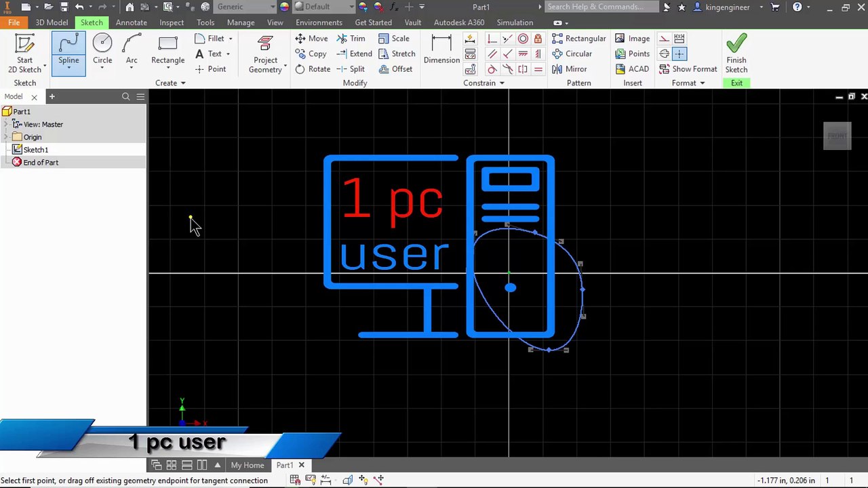Apply the Concentric constraint

(x=523, y=39)
